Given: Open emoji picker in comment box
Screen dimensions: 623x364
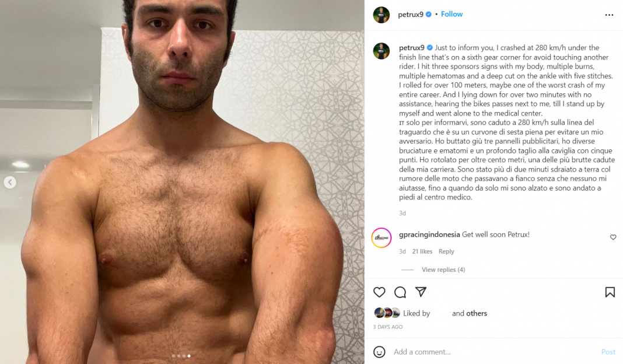Looking at the screenshot, I should click(379, 352).
